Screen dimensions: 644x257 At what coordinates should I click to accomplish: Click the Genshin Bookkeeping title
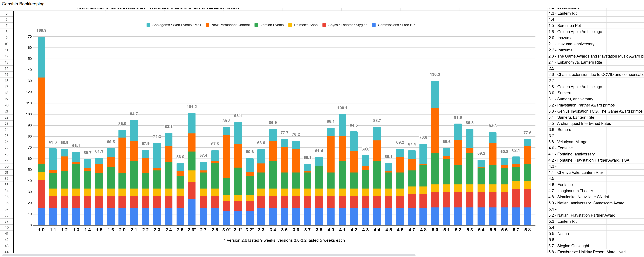pos(23,4)
